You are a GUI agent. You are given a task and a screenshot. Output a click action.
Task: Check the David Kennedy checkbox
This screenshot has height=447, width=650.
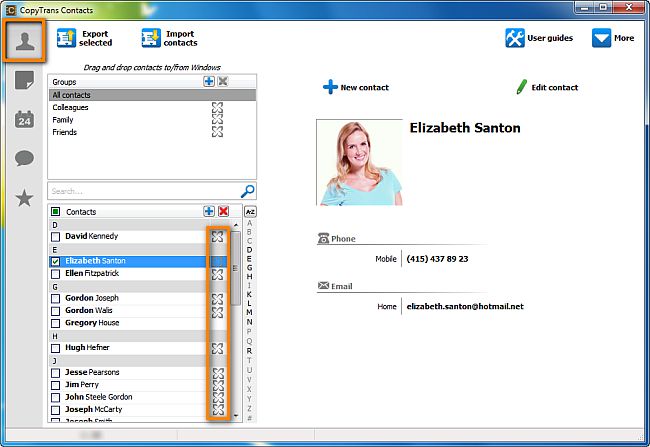coord(55,237)
